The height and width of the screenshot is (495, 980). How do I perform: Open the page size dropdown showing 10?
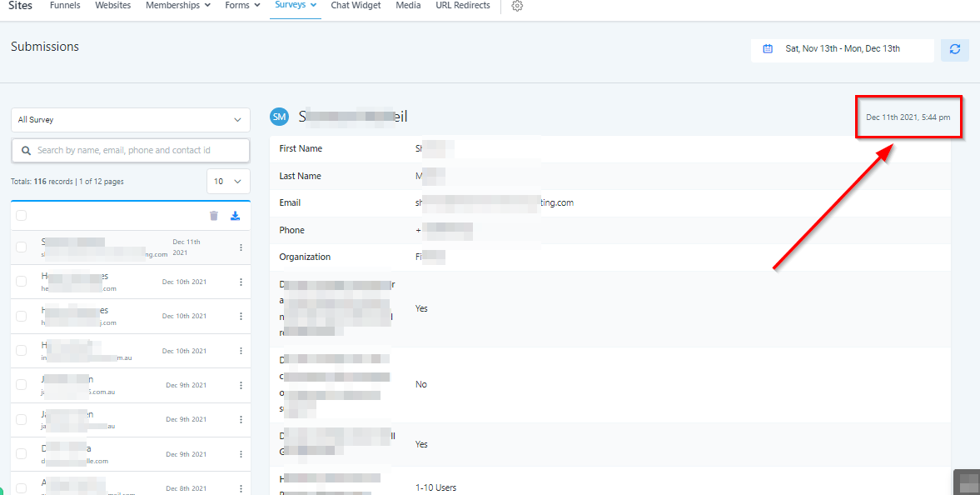[228, 182]
